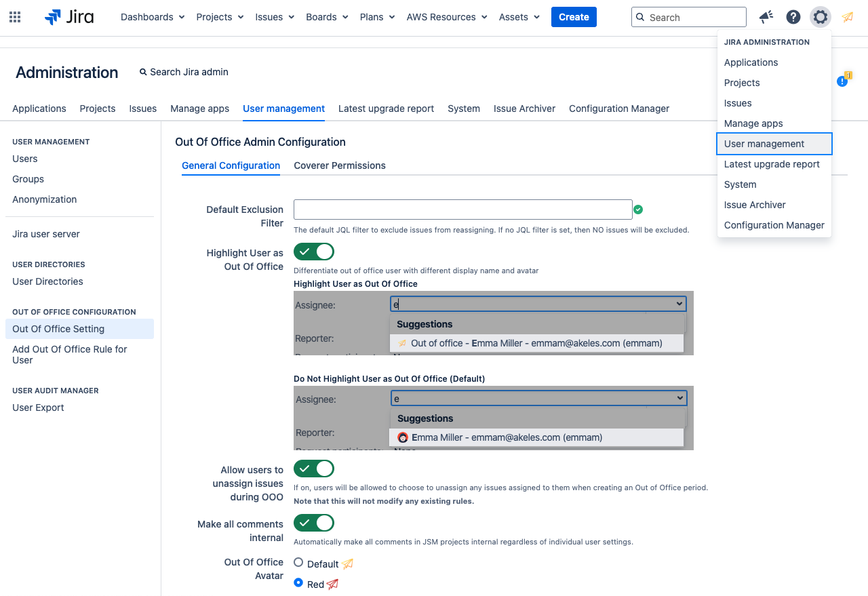Open Add Out Of Office Rule for User
868x596 pixels.
[x=69, y=354]
